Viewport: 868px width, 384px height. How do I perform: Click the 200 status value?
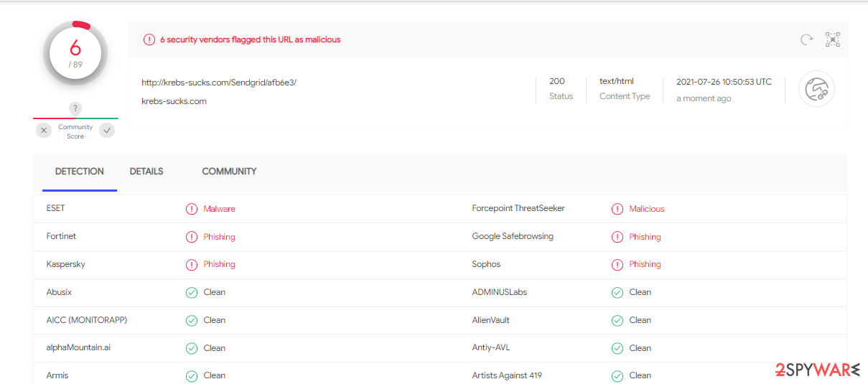(x=557, y=81)
